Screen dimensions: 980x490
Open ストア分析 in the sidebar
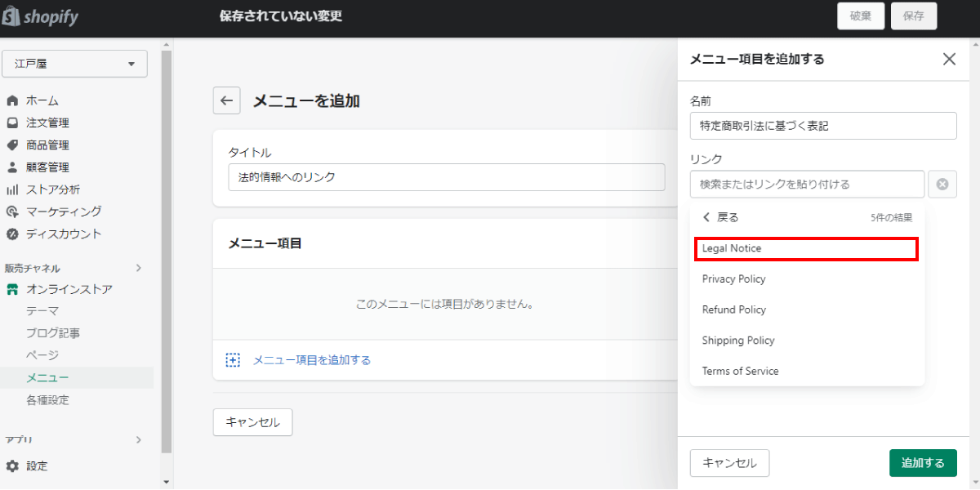(53, 189)
